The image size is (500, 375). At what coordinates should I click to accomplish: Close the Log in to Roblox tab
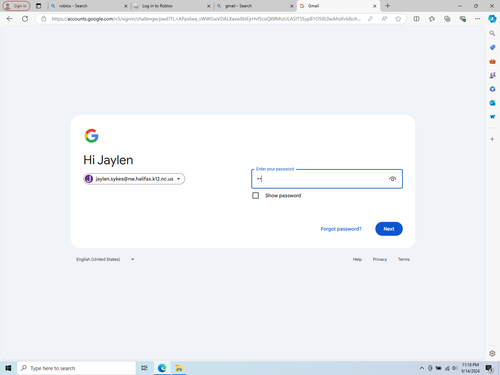point(209,6)
